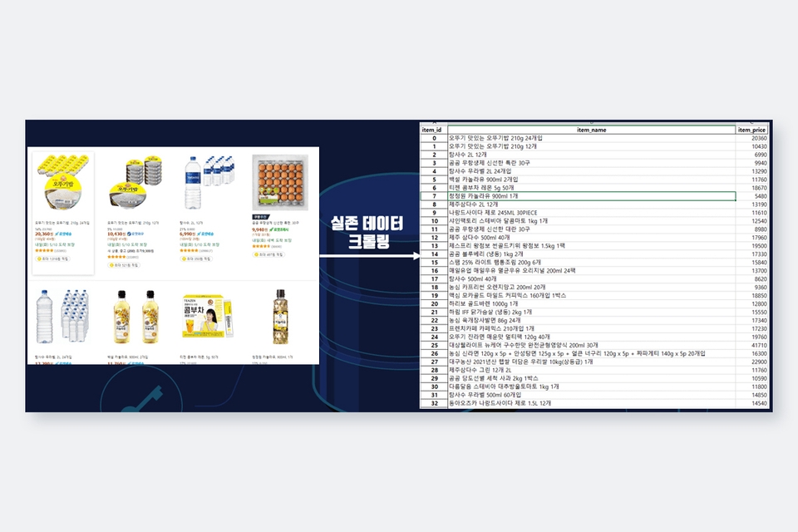Select '곰곰 무항생제 신선한 대란 30구' cell
Screen dimensions: 798x532
[x=591, y=229]
